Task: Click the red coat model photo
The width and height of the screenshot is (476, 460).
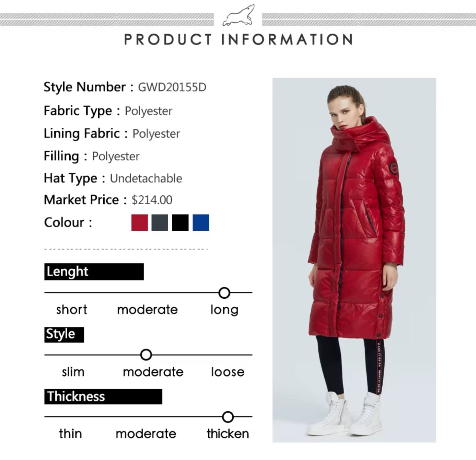Action: [354, 260]
